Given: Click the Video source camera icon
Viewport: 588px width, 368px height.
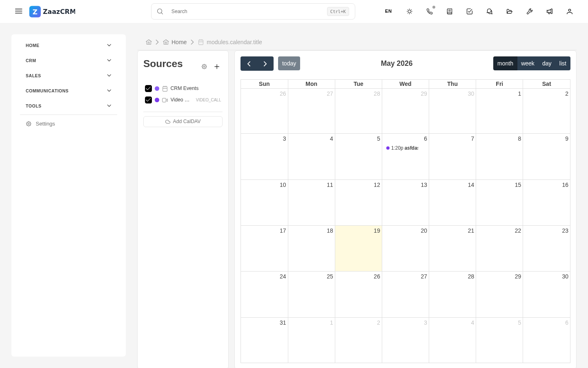Looking at the screenshot, I should click(x=165, y=100).
